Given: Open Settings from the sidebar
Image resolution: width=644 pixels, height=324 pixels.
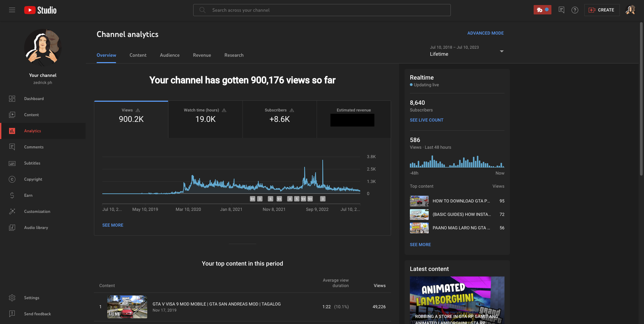Looking at the screenshot, I should [32, 298].
